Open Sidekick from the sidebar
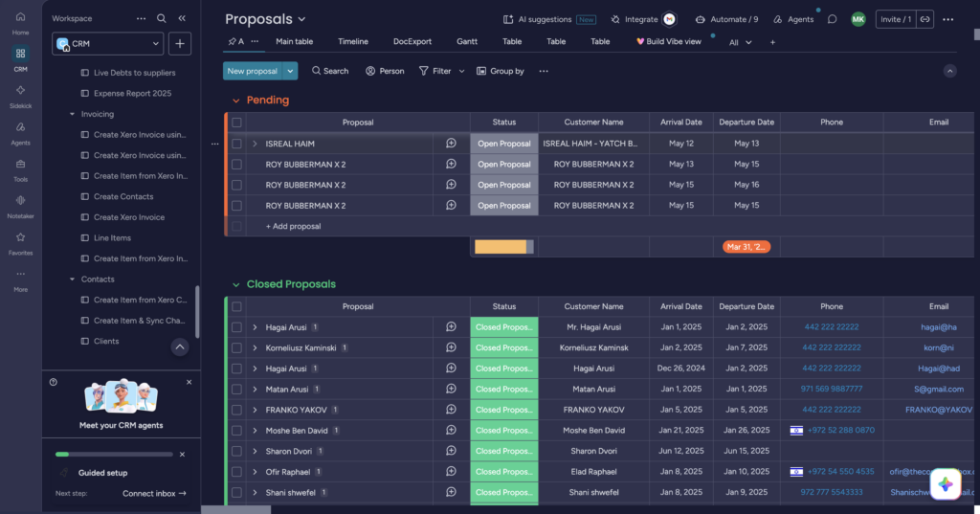This screenshot has height=514, width=980. 21,97
